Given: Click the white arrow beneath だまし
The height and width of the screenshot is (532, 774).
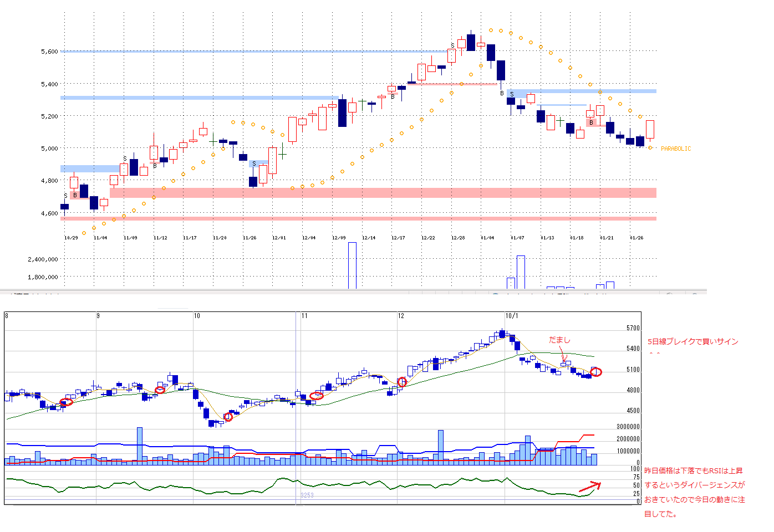Looking at the screenshot, I should pyautogui.click(x=564, y=355).
